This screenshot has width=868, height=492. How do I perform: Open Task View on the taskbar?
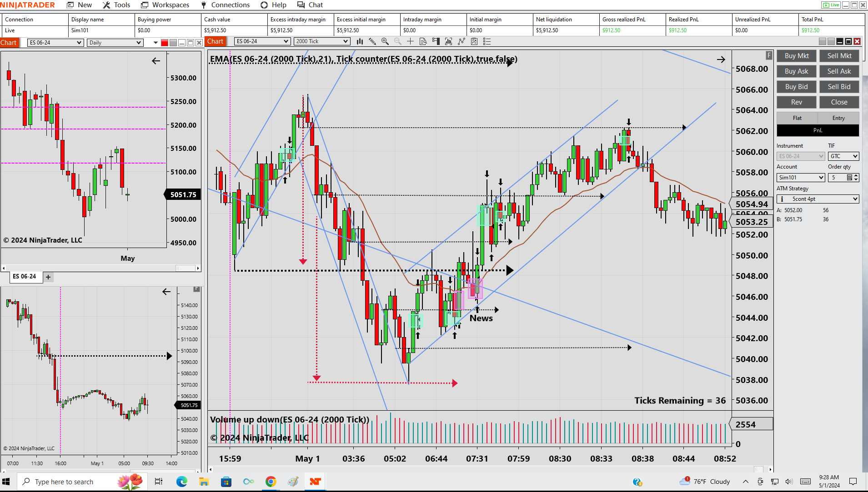tap(159, 482)
